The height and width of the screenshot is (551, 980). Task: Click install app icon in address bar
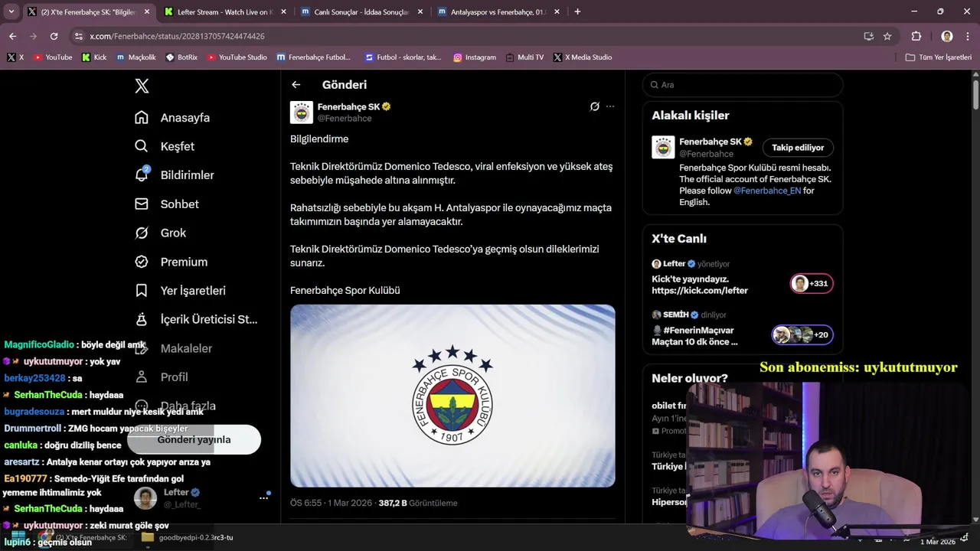click(x=868, y=36)
